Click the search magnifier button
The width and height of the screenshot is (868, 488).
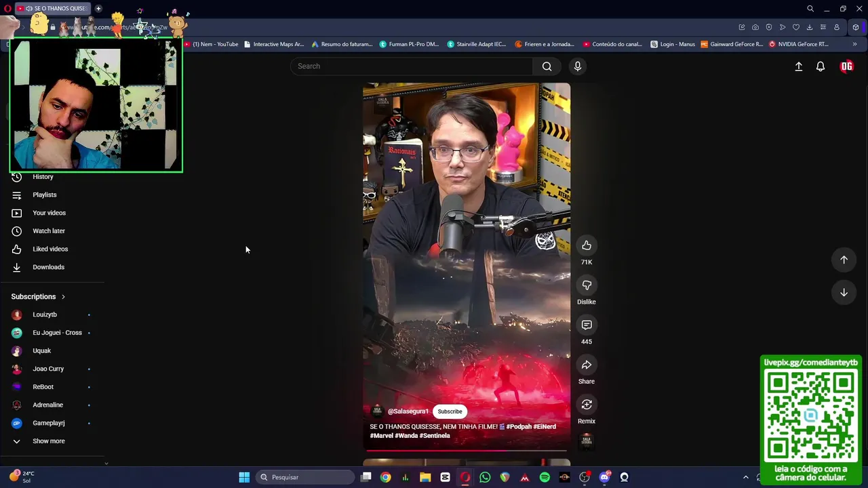point(547,66)
